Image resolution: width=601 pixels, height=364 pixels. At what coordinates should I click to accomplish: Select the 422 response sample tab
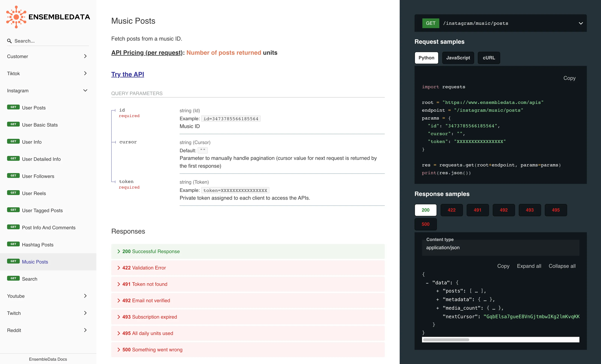(x=451, y=210)
